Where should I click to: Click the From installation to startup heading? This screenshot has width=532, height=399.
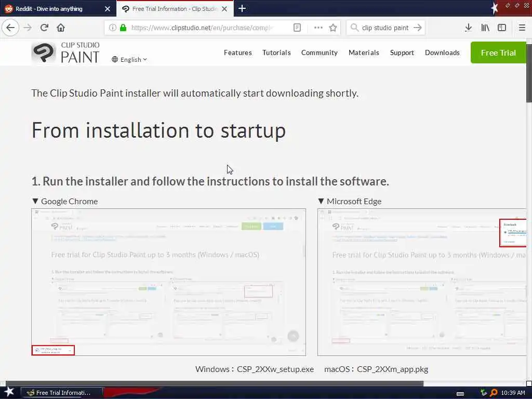point(159,130)
